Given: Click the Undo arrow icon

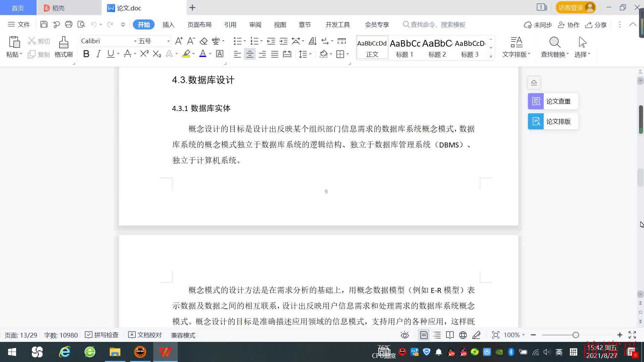Looking at the screenshot, I should coord(94,24).
